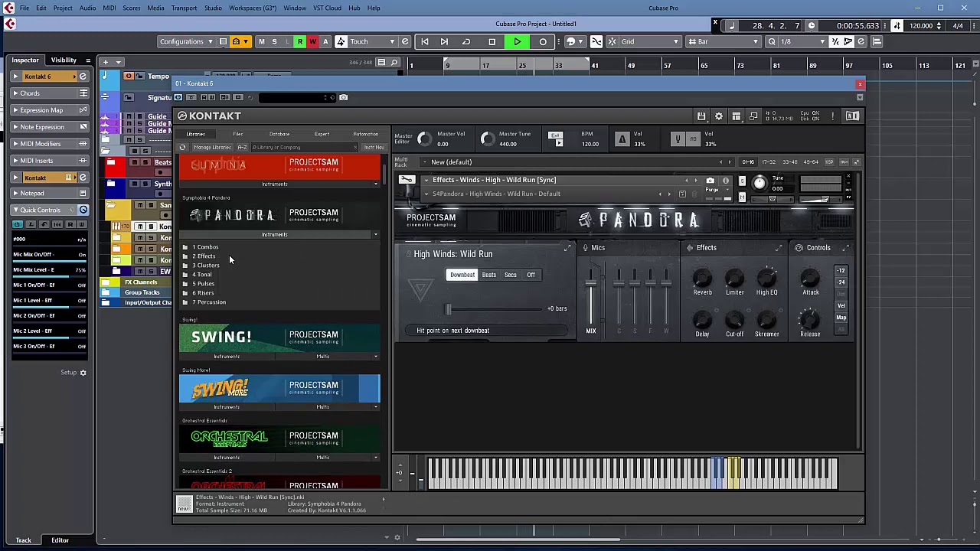Open the Configurations dropdown
Screen dimensions: 980x551
point(186,41)
